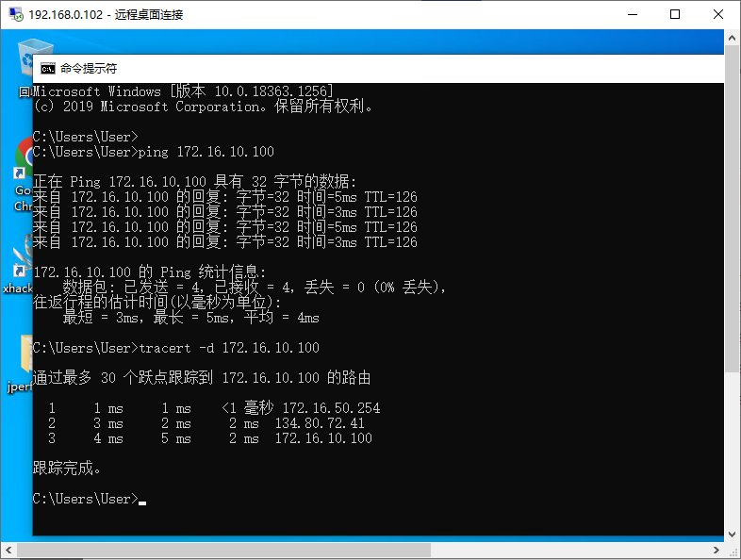Click the tracert -d 172.16.10.100 command
The height and width of the screenshot is (560, 741).
175,348
